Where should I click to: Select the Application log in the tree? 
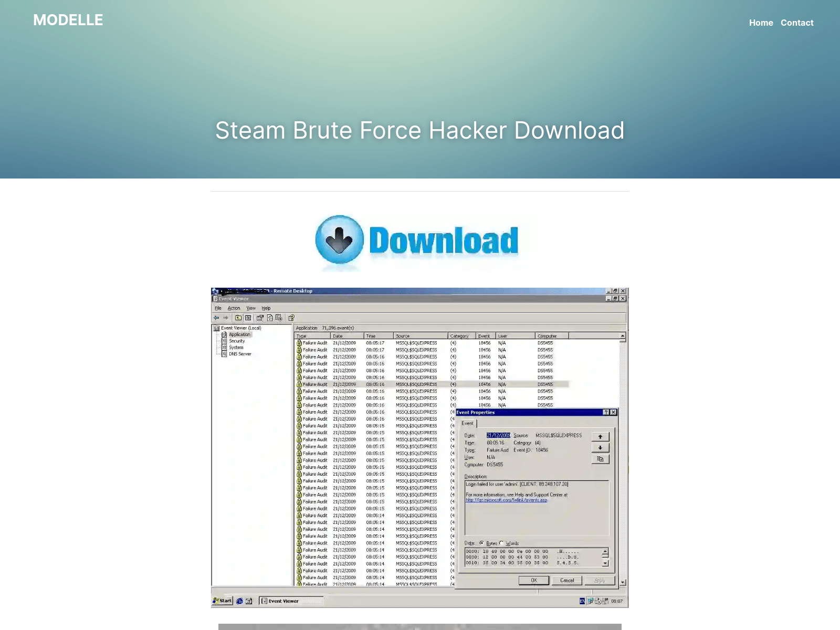(239, 334)
